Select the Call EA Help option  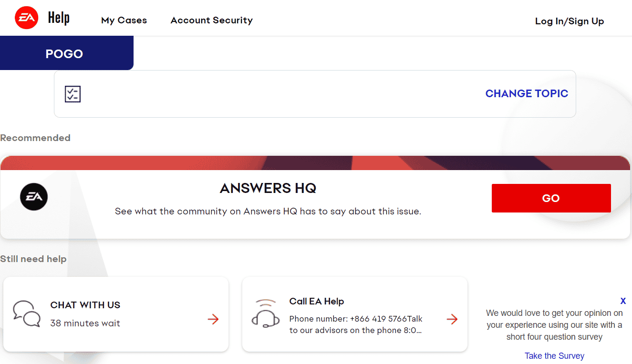coord(355,314)
